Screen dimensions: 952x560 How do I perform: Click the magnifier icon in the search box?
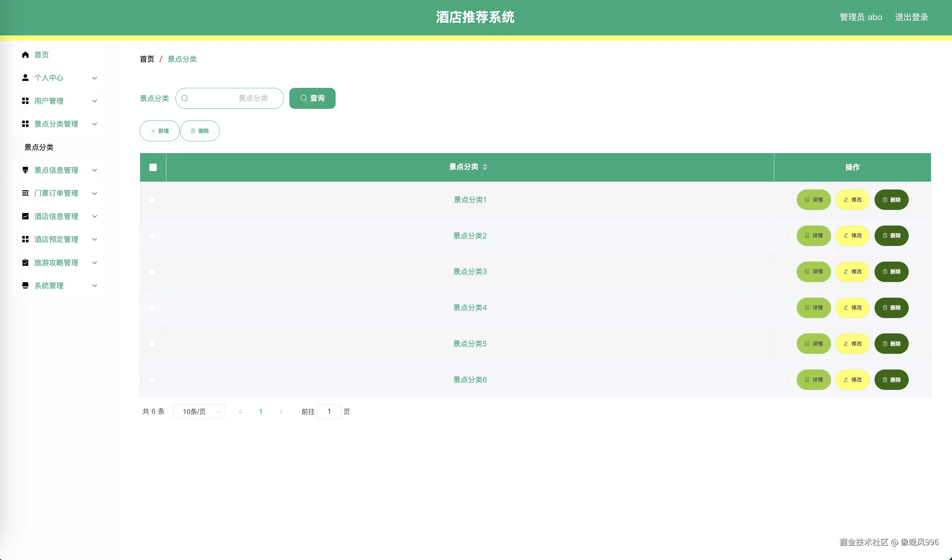click(x=185, y=98)
